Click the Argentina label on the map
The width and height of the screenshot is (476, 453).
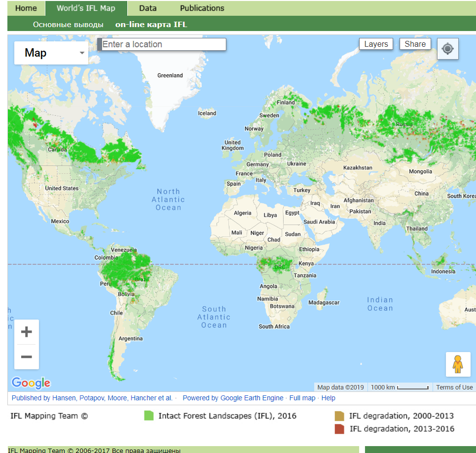point(131,339)
